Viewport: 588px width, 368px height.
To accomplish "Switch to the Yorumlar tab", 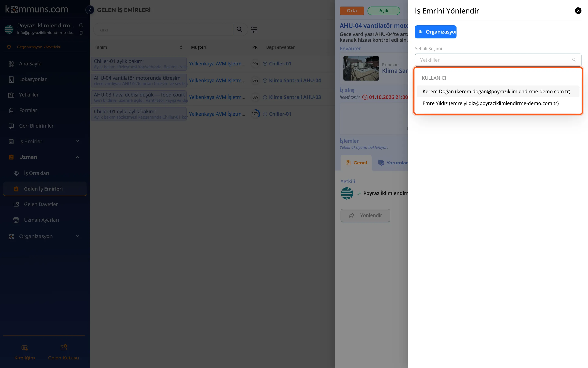I will click(x=393, y=163).
